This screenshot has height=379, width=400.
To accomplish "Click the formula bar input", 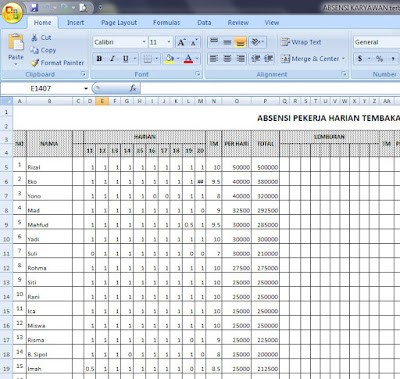I will click(x=270, y=88).
